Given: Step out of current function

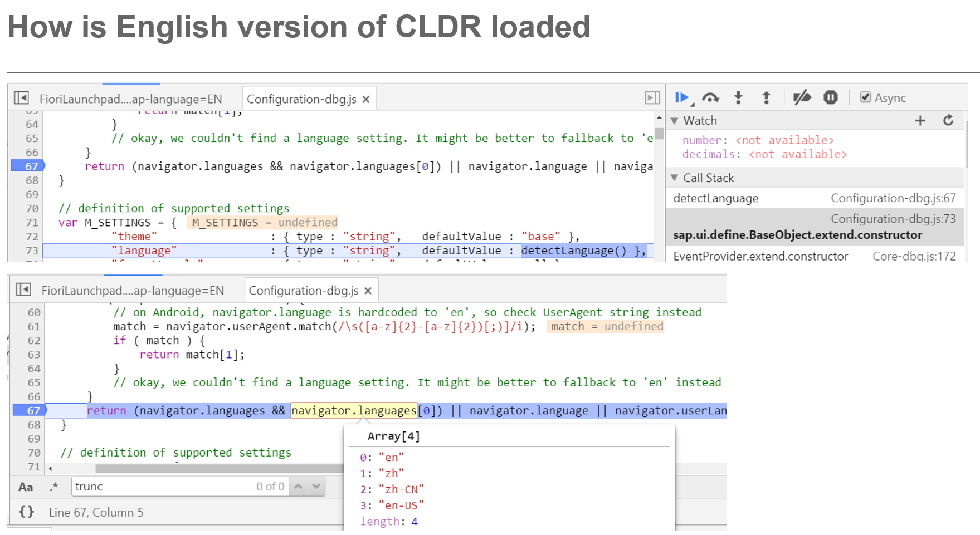Looking at the screenshot, I should [766, 98].
